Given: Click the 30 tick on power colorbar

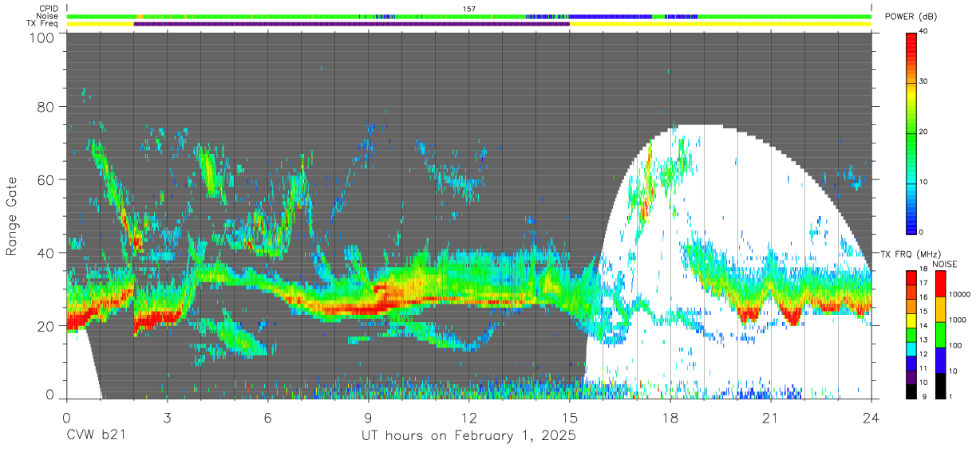Looking at the screenshot, I should 924,82.
